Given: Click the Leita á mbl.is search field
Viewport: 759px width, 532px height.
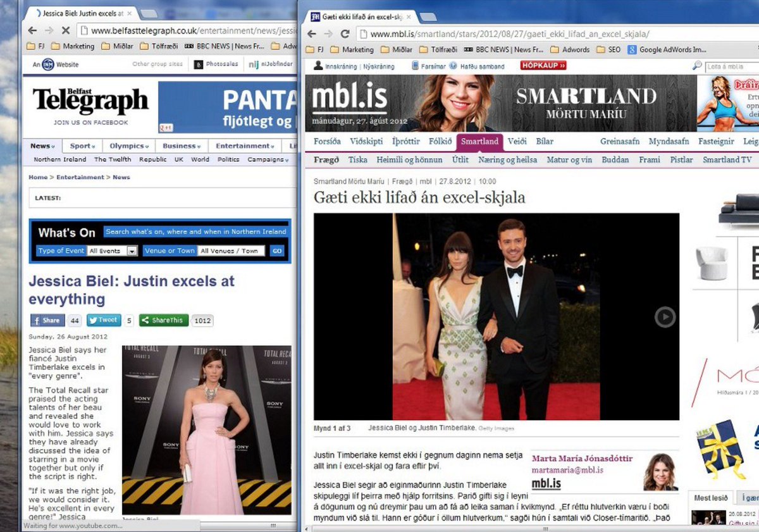Looking at the screenshot, I should click(x=732, y=66).
